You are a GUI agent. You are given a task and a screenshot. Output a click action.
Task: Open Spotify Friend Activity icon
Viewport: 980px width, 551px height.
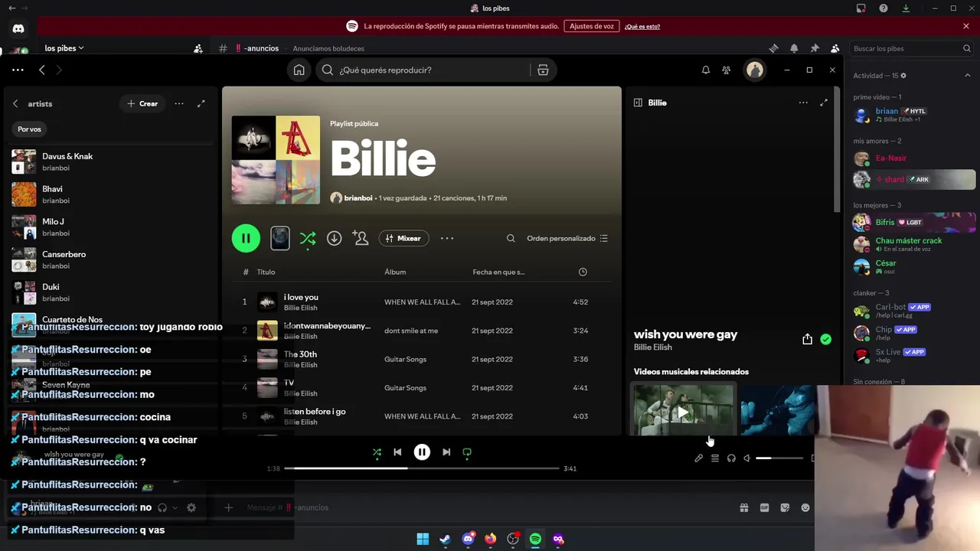coord(726,70)
